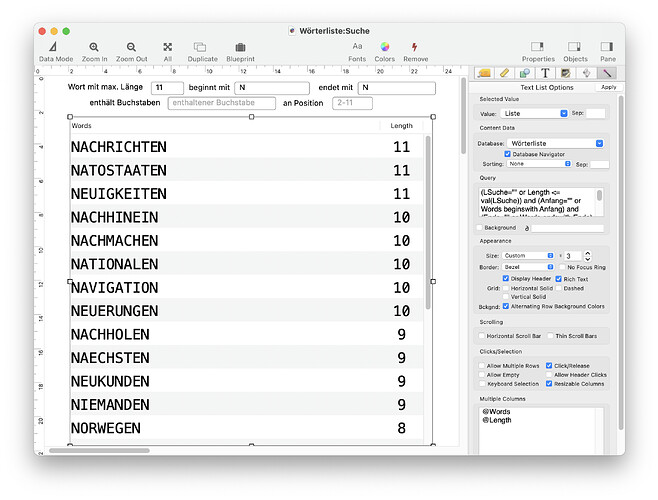Enable Horizontal Scroll Bar
The height and width of the screenshot is (500, 658).
tap(482, 336)
